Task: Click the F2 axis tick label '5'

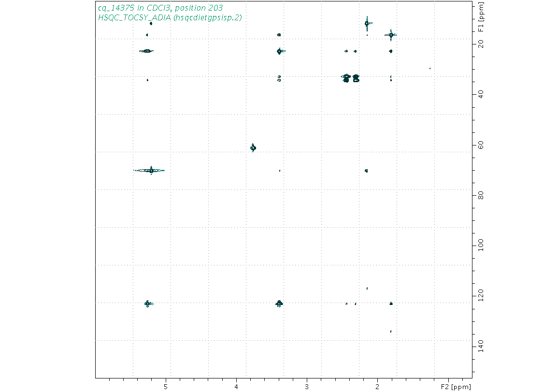Action: [166, 387]
